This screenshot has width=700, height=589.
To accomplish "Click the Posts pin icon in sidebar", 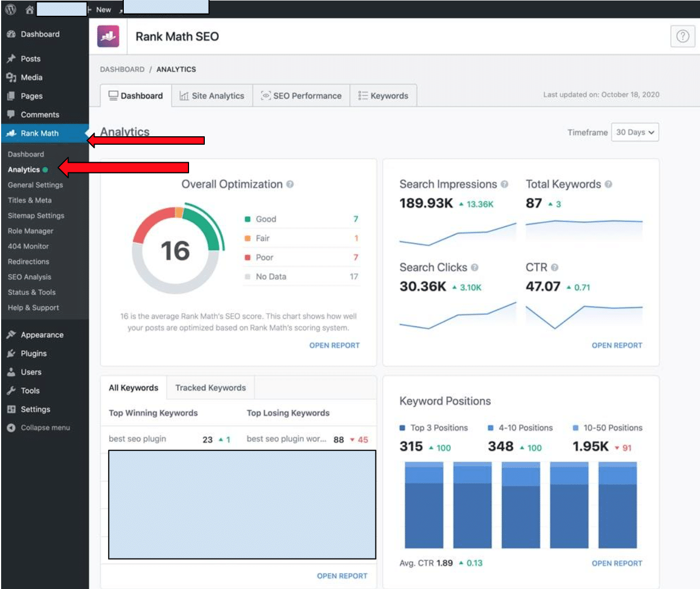I will (11, 59).
